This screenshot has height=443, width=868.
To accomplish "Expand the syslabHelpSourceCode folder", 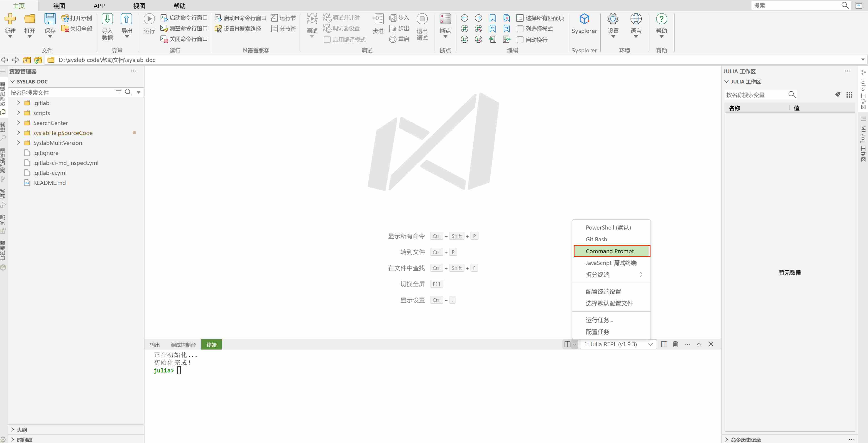I will coord(19,133).
